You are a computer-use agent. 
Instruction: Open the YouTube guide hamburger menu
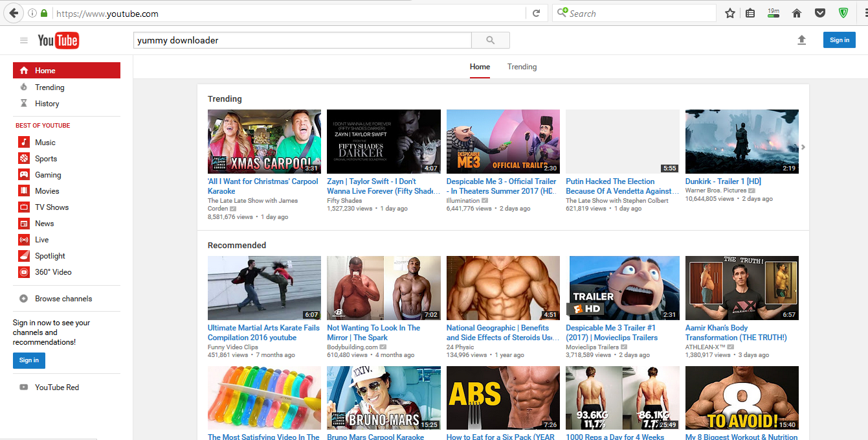tap(24, 40)
